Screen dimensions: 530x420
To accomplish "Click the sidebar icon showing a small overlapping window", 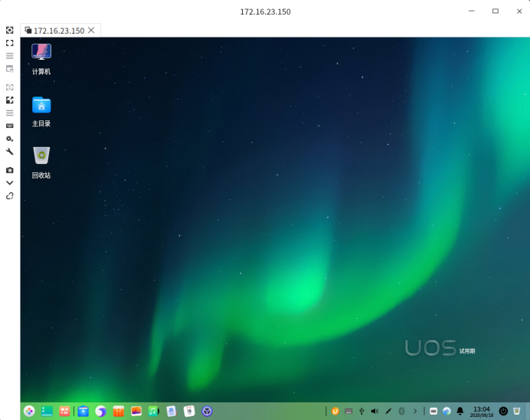I will click(10, 69).
